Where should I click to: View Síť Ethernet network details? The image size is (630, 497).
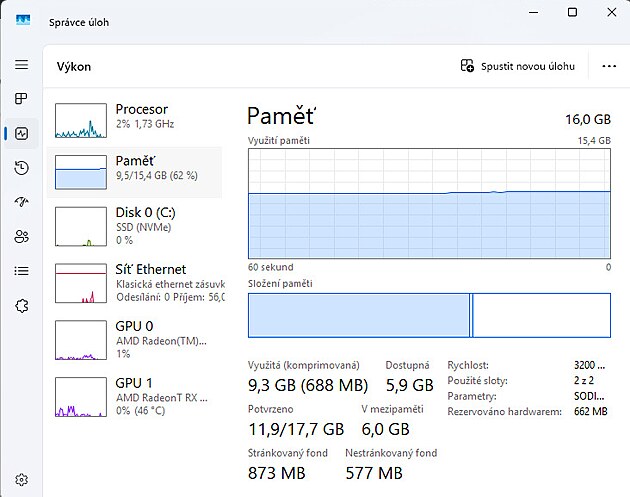pyautogui.click(x=135, y=283)
